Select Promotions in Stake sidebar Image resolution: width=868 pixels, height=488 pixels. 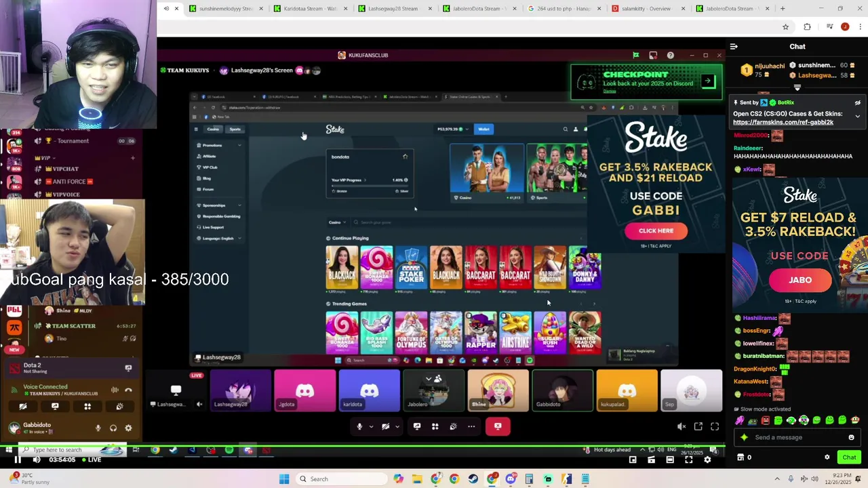pos(212,145)
